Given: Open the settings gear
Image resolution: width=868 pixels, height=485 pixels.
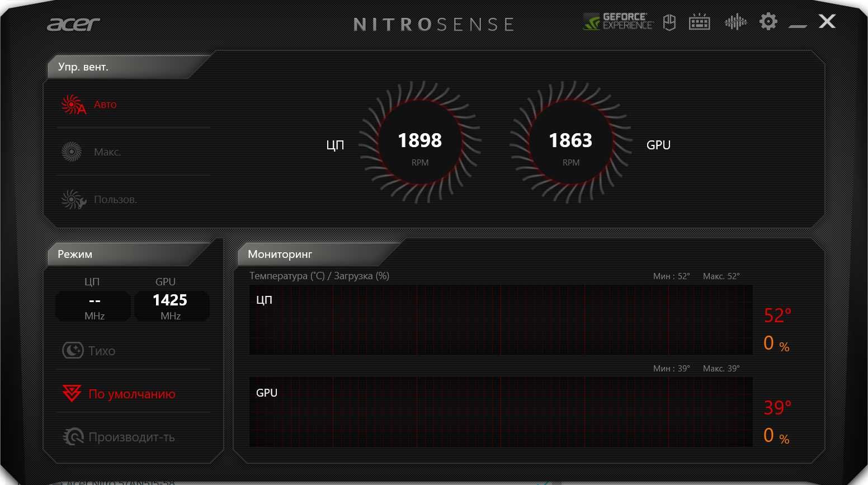Looking at the screenshot, I should [x=768, y=22].
